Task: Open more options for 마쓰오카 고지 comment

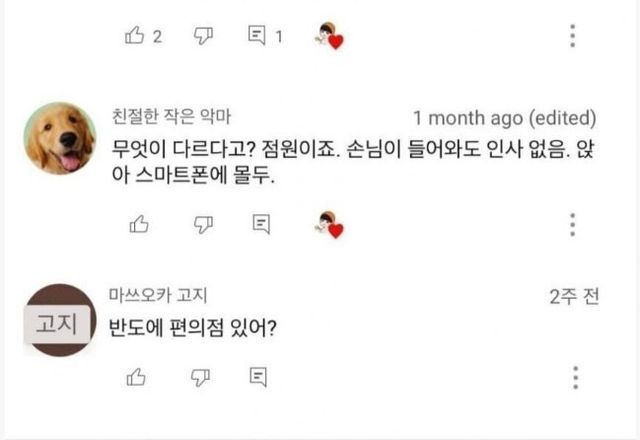Action: pos(575,377)
